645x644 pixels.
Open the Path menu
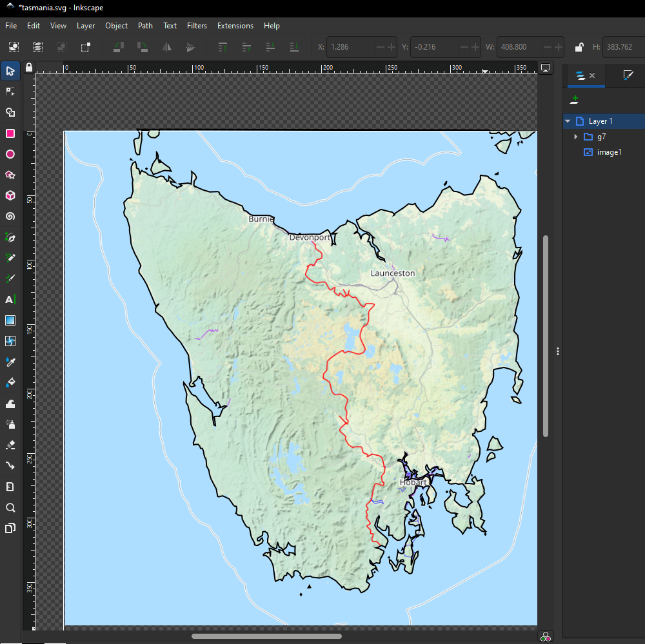[x=144, y=26]
